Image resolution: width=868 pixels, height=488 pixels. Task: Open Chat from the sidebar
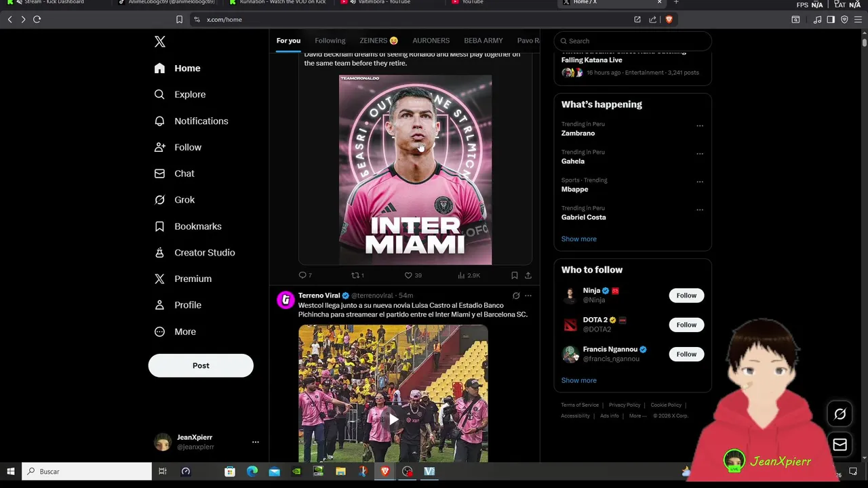click(175, 174)
